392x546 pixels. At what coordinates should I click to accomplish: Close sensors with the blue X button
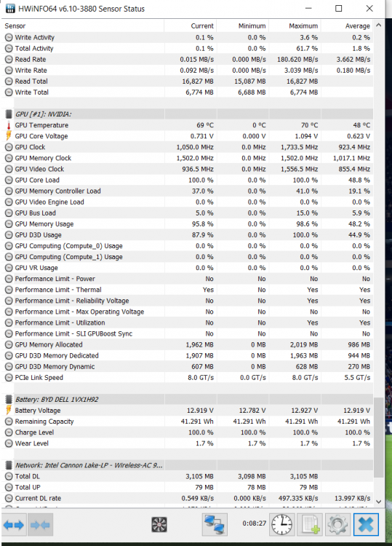point(366,524)
